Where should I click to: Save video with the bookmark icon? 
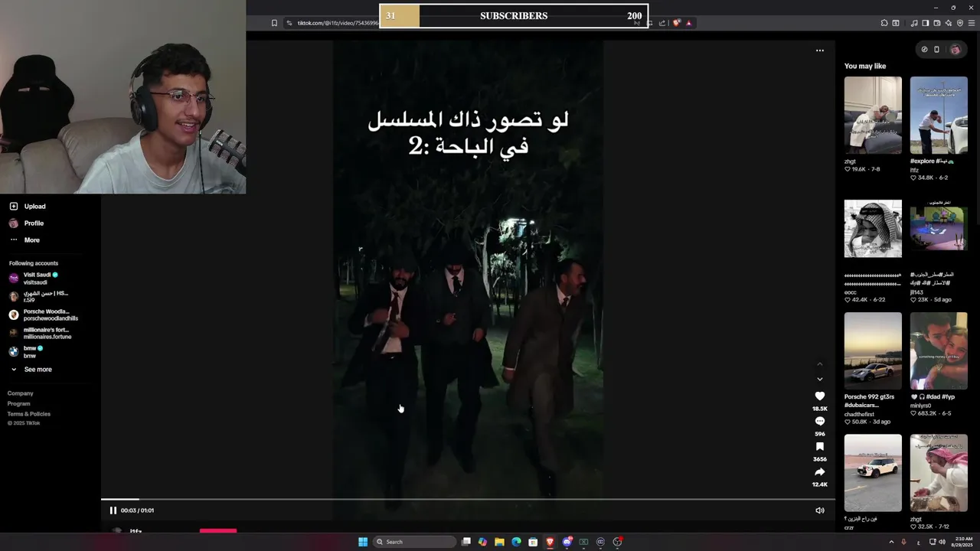pyautogui.click(x=819, y=447)
